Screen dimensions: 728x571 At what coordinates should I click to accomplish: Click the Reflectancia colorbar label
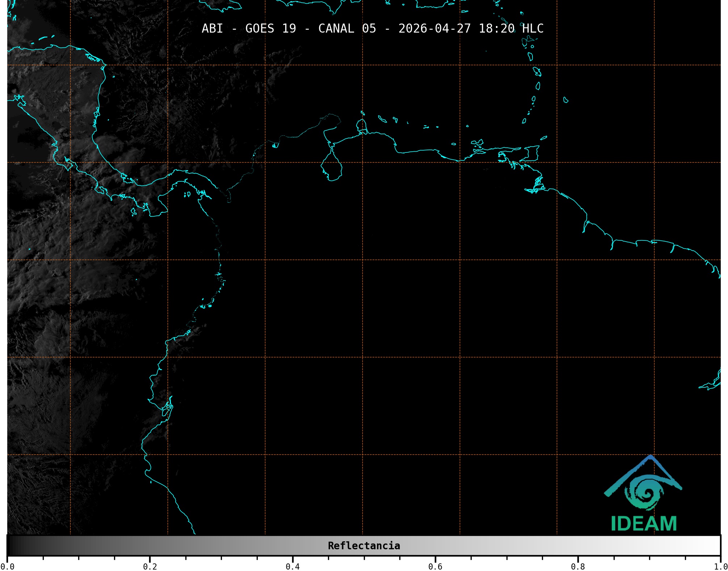tap(364, 546)
